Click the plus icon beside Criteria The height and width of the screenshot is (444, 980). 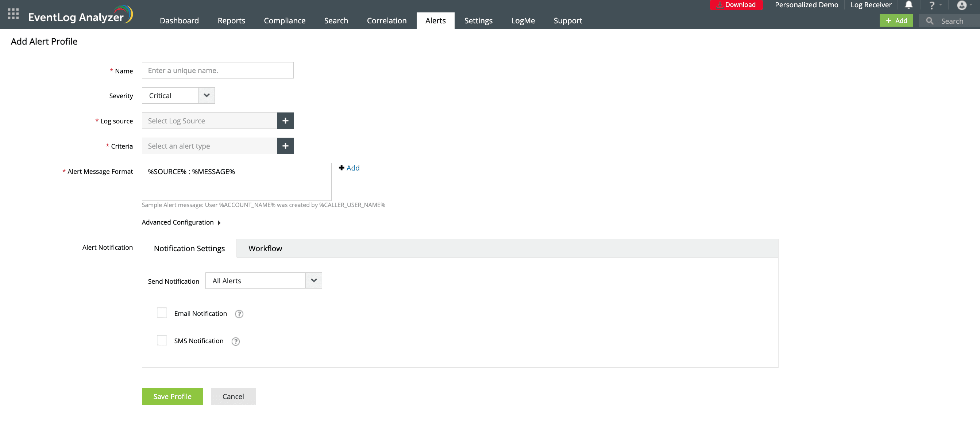coord(285,146)
